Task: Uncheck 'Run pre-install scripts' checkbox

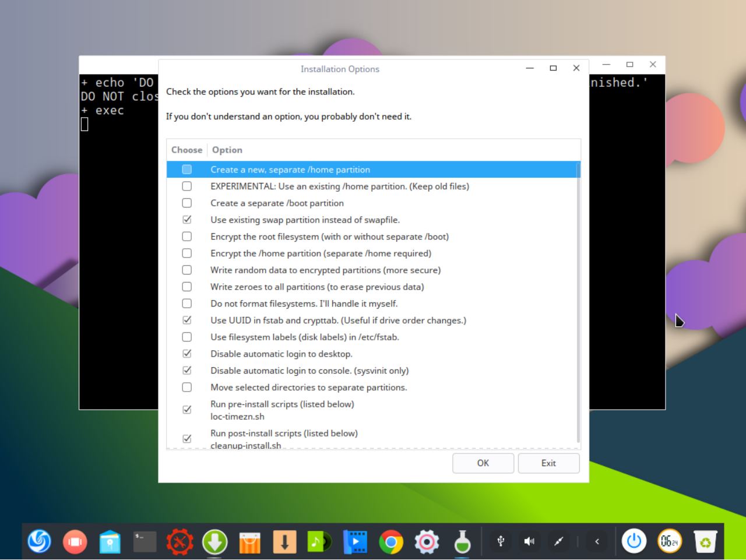Action: coord(186,410)
